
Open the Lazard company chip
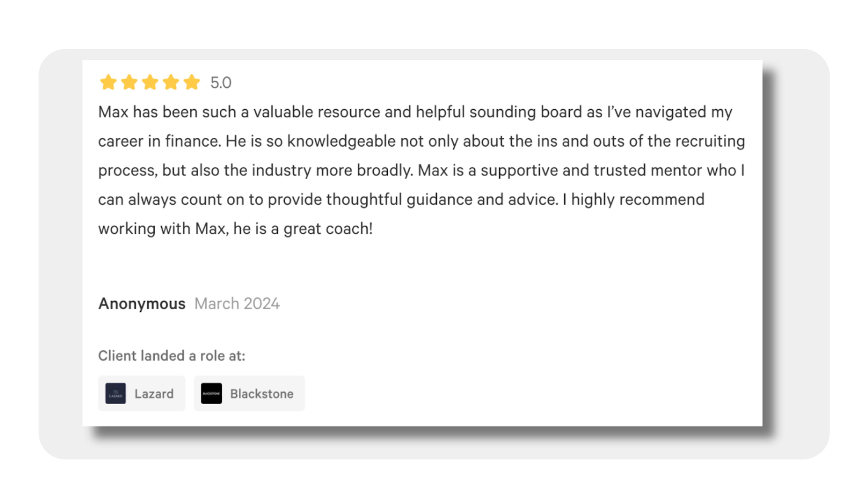tap(142, 393)
